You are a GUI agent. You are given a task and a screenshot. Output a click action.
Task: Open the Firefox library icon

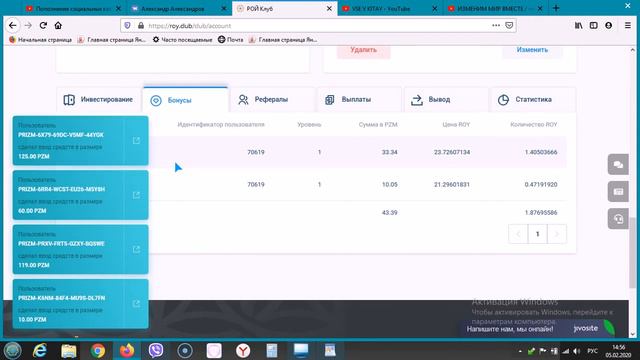click(578, 25)
